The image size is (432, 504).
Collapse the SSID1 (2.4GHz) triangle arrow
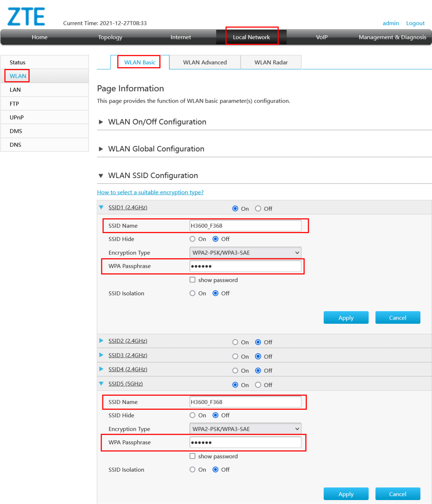pos(101,208)
